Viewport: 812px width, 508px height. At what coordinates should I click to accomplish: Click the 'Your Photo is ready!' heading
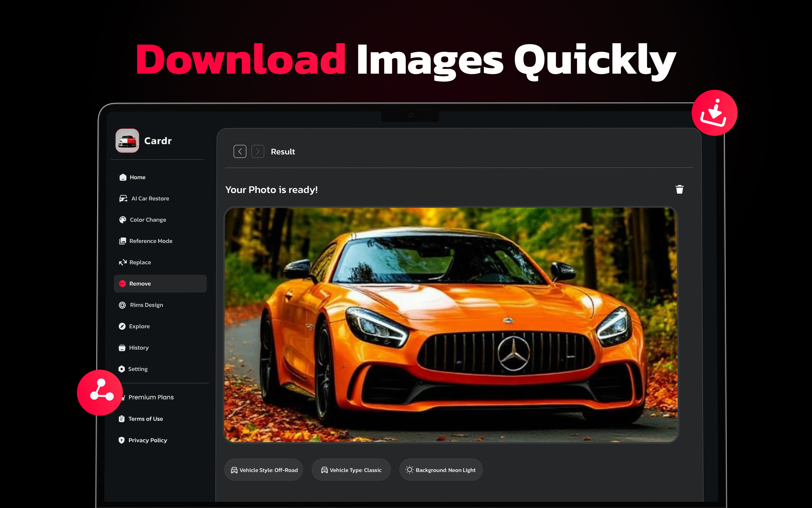tap(272, 190)
